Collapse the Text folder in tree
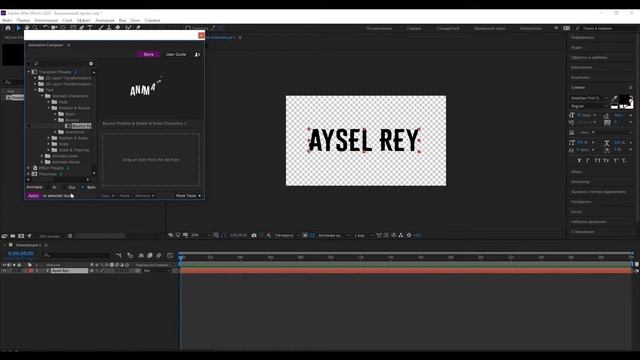This screenshot has width=640, height=360. pos(36,90)
